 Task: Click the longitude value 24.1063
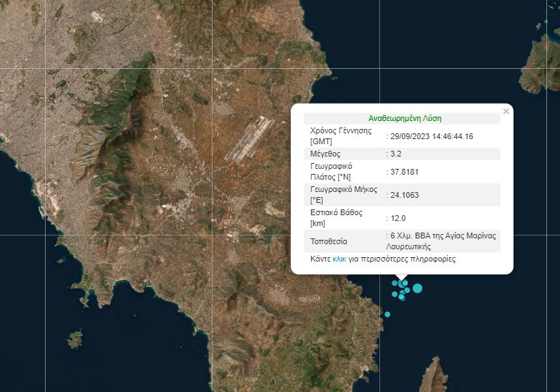[x=405, y=195]
